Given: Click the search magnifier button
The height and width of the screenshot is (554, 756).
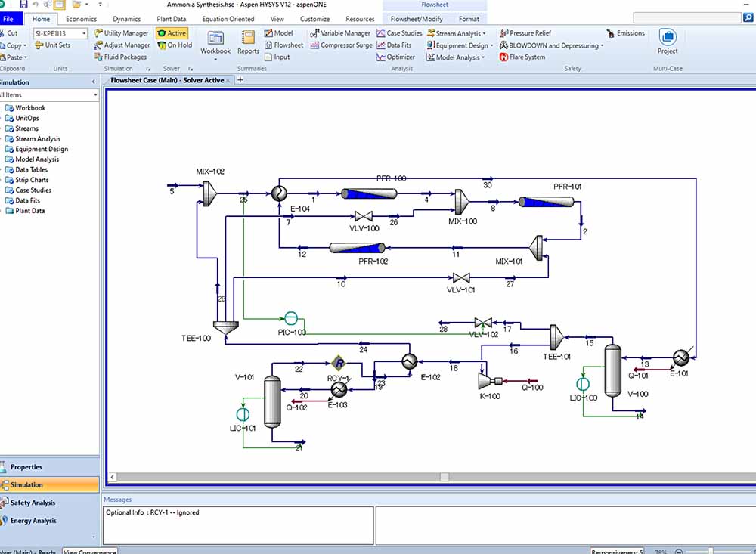Looking at the screenshot, I should pos(748,18).
